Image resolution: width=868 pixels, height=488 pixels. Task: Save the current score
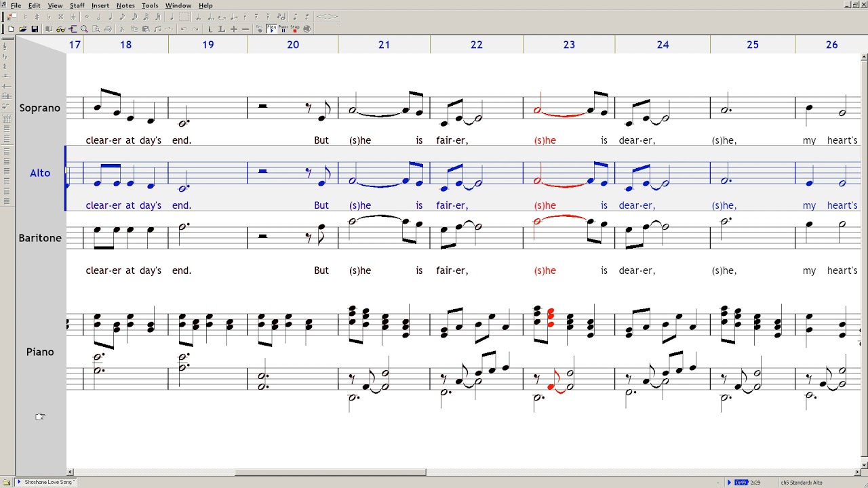coord(35,29)
